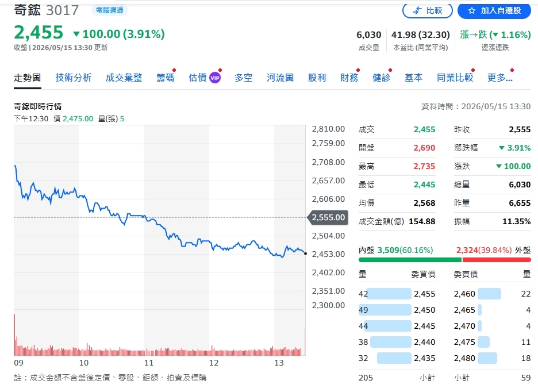Open the 估價 tab
Viewport: 538px width, 392px height.
click(198, 78)
